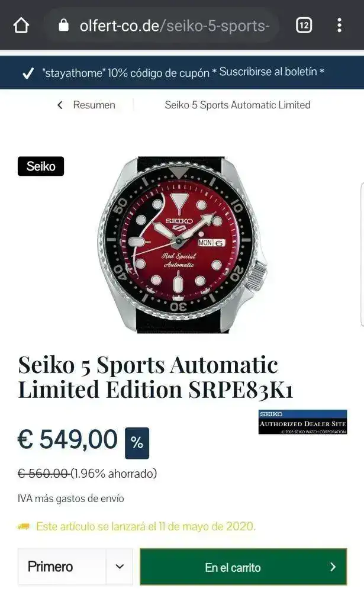Tap the browser home icon
364x592 pixels.
click(21, 25)
